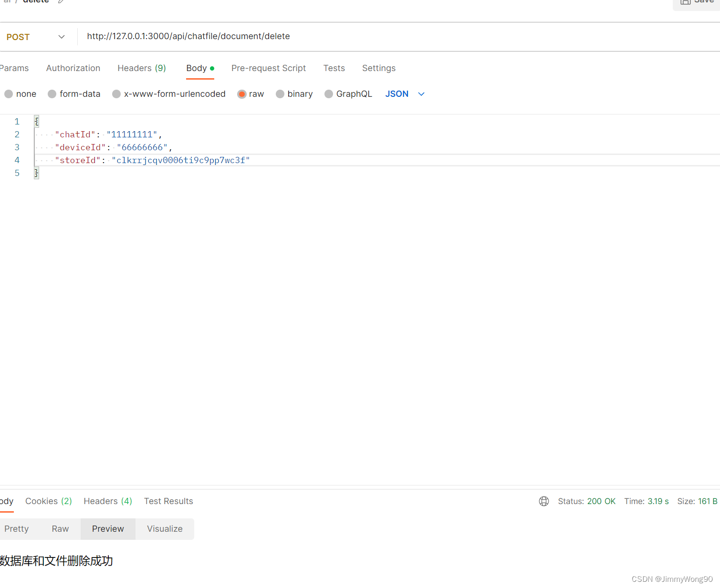Select the GraphQL body radio button
This screenshot has width=720, height=588.
[329, 94]
